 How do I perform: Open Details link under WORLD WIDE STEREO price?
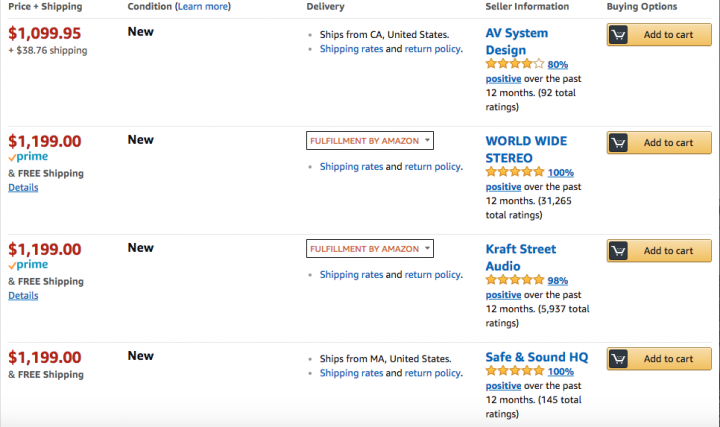pyautogui.click(x=23, y=187)
